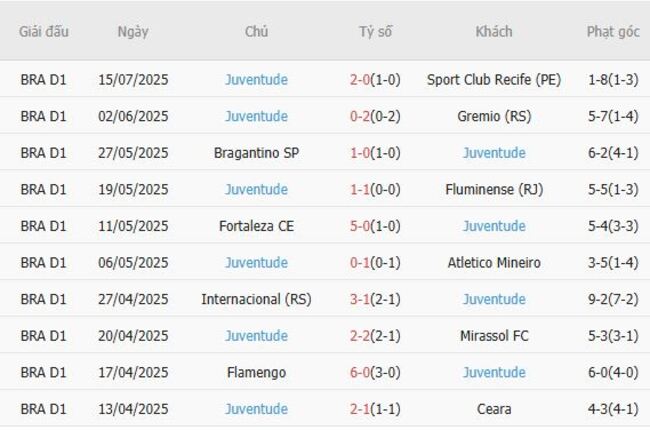Select Bragantino SP home team
The image size is (650, 430).
point(256,153)
